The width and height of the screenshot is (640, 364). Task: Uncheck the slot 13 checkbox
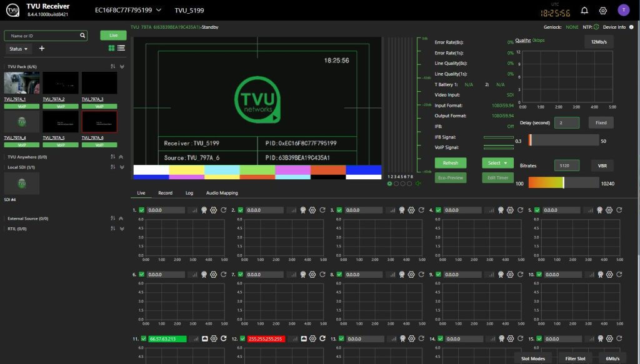pyautogui.click(x=341, y=339)
